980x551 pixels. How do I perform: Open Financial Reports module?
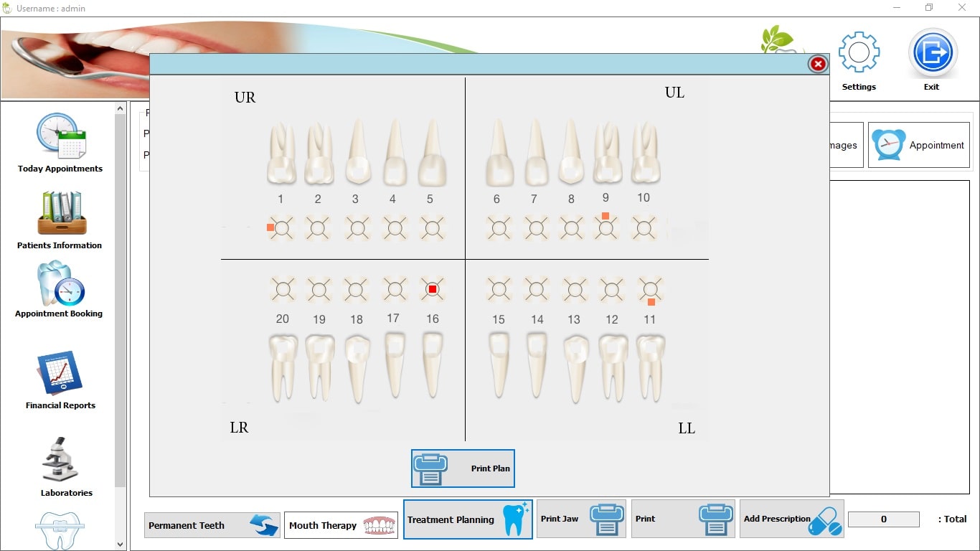click(x=60, y=380)
